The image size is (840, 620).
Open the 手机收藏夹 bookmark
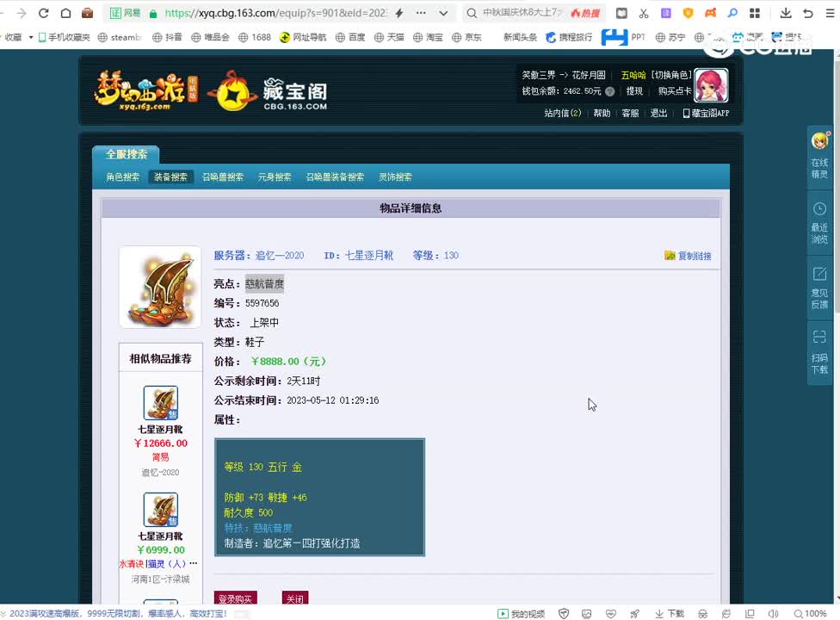coord(64,37)
